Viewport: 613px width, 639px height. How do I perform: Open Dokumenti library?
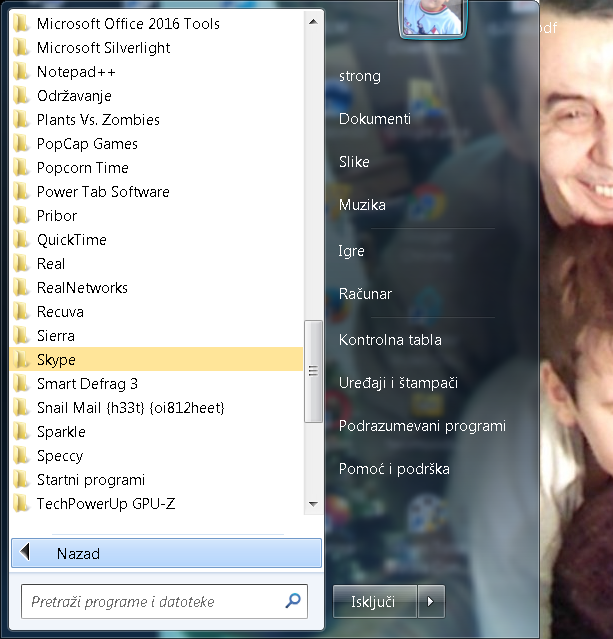[375, 119]
